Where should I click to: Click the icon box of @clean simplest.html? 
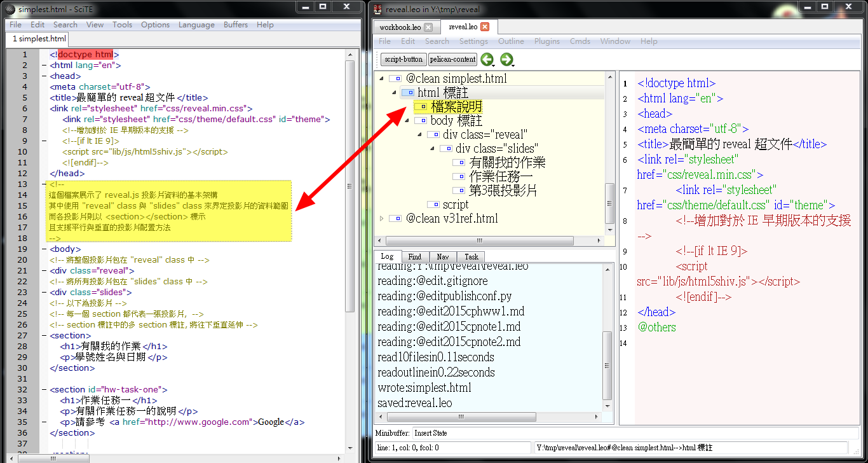coord(395,78)
